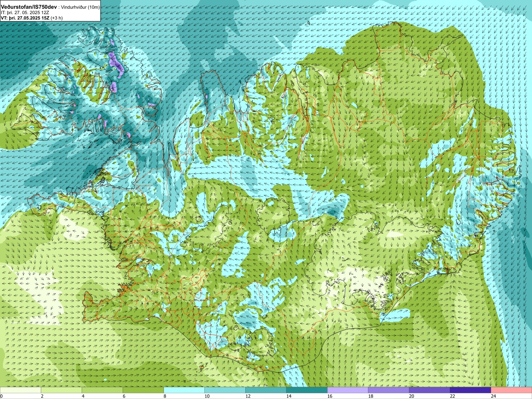The image size is (532, 399).
Task: Click the 18–20 medium purple legend segment
Action: (389, 390)
